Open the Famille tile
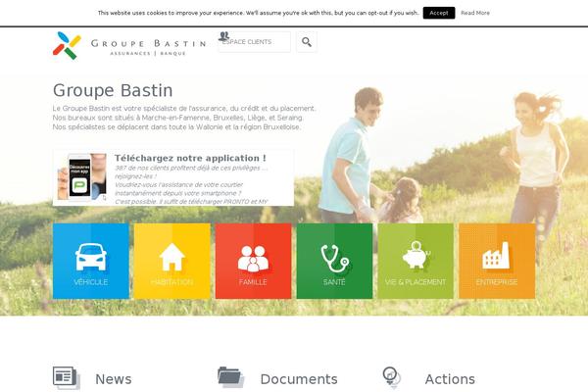The width and height of the screenshot is (588, 392). coord(253,261)
